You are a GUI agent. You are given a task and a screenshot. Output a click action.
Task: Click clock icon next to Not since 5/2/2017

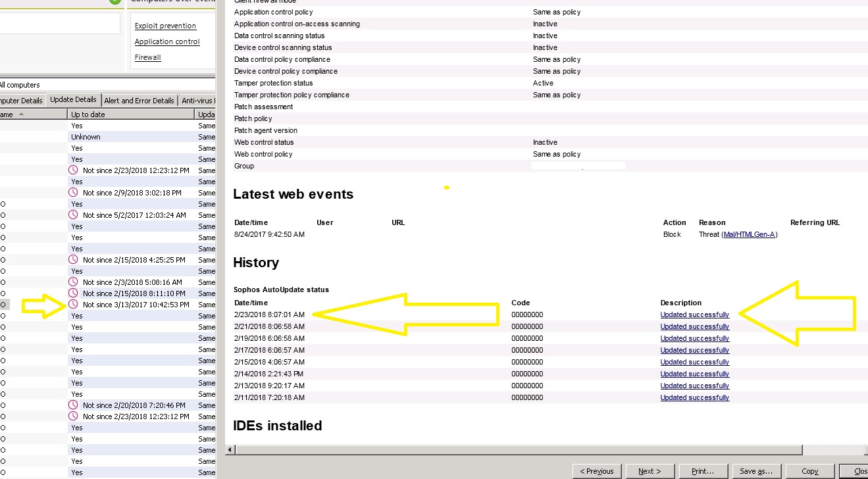[x=74, y=215]
